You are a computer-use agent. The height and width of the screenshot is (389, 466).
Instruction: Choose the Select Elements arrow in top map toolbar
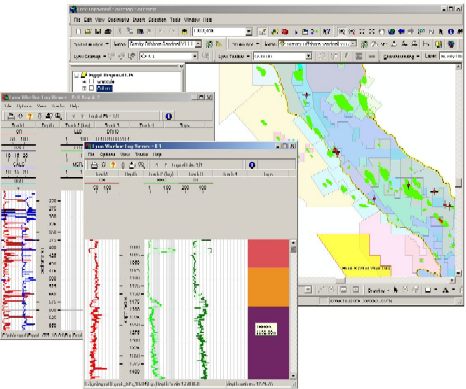click(441, 32)
